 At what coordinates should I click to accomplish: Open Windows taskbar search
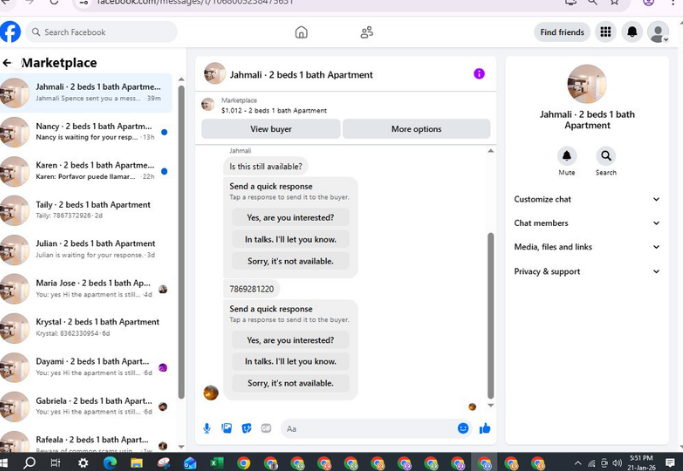[29, 462]
